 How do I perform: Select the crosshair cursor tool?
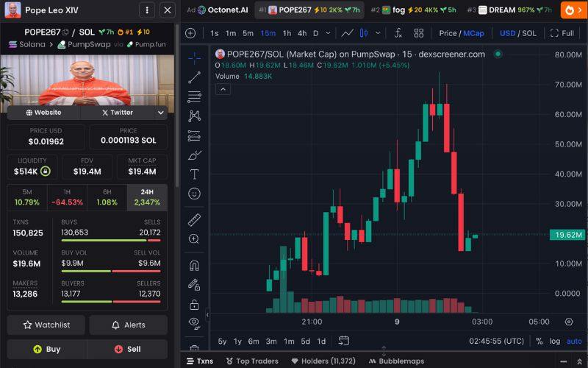[194, 58]
